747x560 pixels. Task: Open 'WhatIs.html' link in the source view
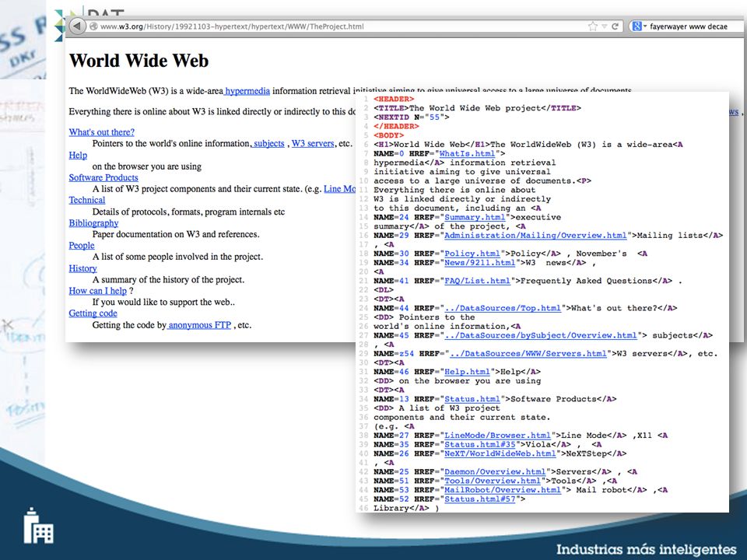point(468,154)
